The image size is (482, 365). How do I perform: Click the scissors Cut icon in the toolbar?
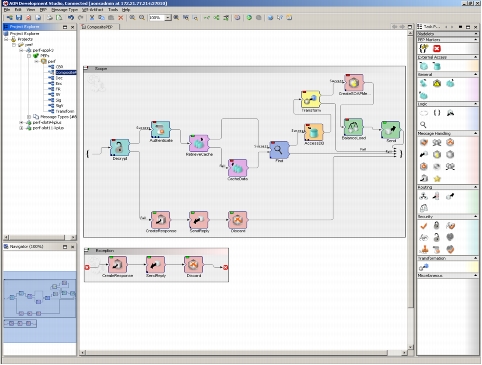point(92,18)
